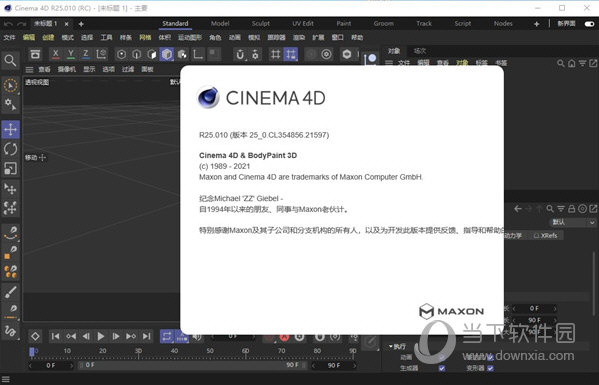Image resolution: width=599 pixels, height=385 pixels.
Task: Click the workplane grid icon
Action: (x=275, y=55)
